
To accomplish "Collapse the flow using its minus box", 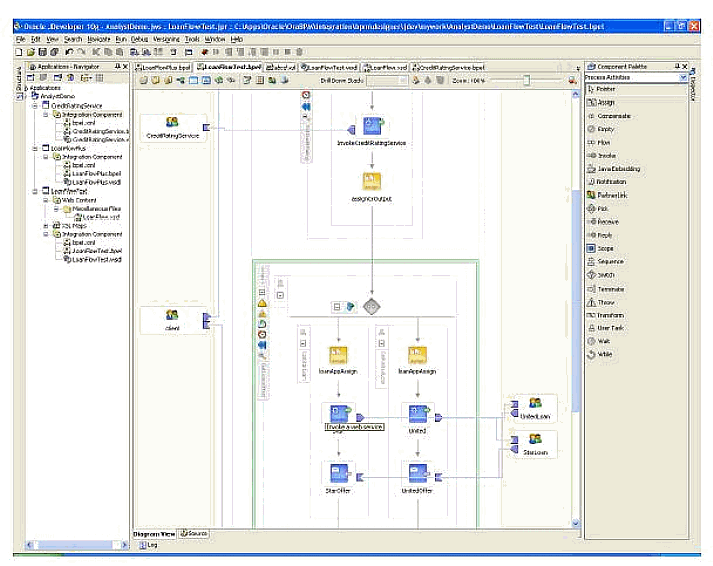I will click(x=337, y=307).
